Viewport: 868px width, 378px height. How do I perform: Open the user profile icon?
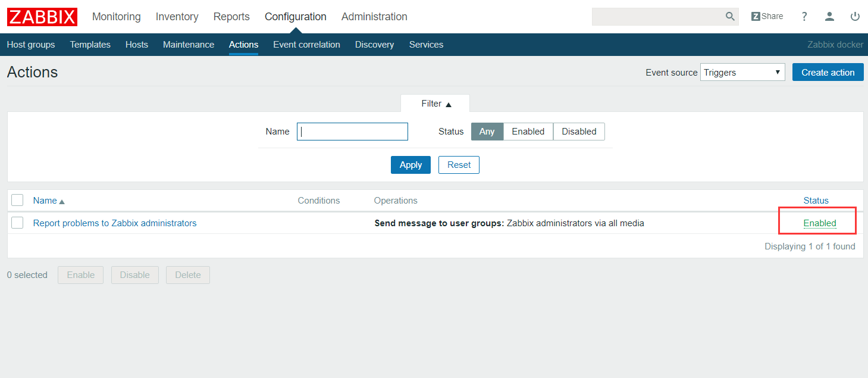coord(829,17)
